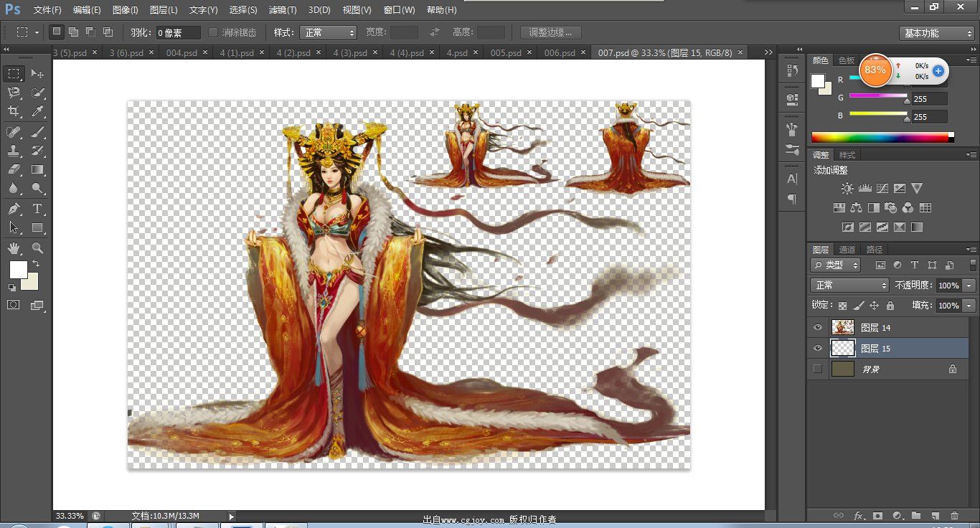
Task: Swap foreground and background colors
Action: [36, 264]
